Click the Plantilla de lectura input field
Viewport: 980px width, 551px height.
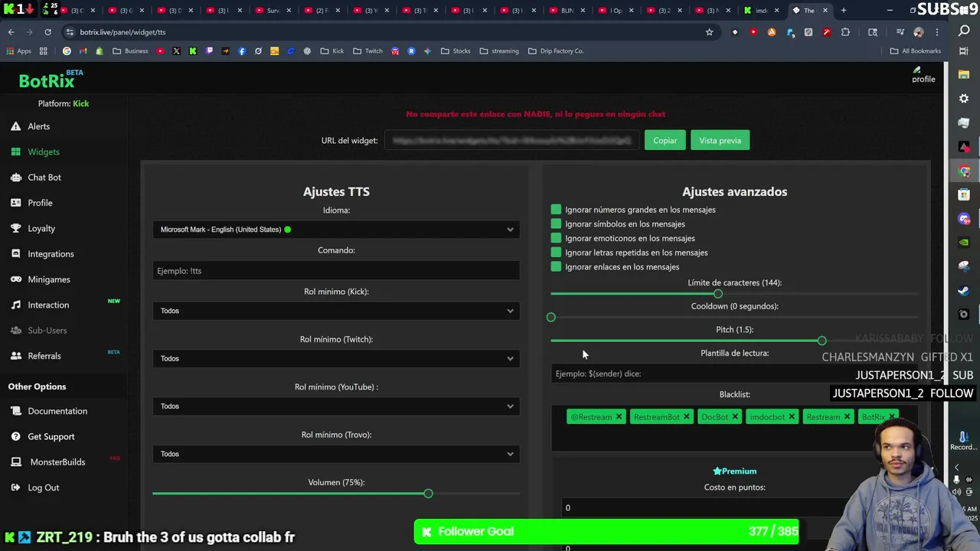tap(734, 373)
